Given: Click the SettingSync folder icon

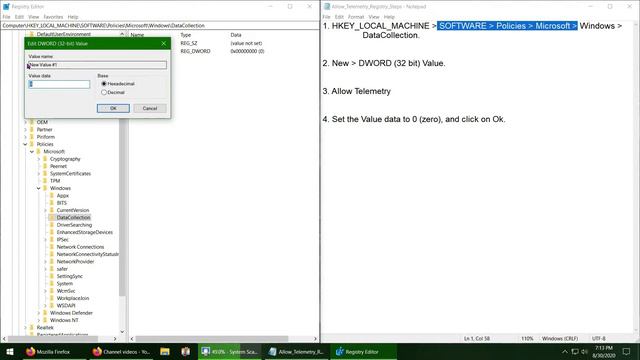Looking at the screenshot, I should pos(52,276).
